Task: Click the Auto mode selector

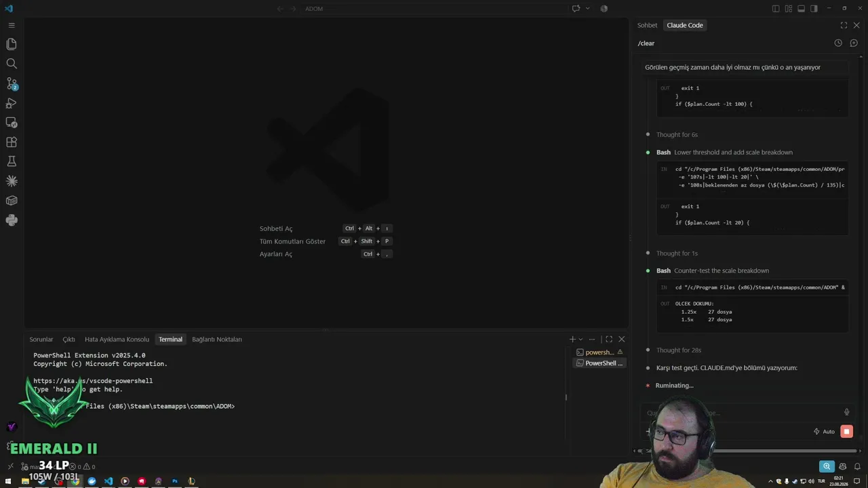Action: 824,432
